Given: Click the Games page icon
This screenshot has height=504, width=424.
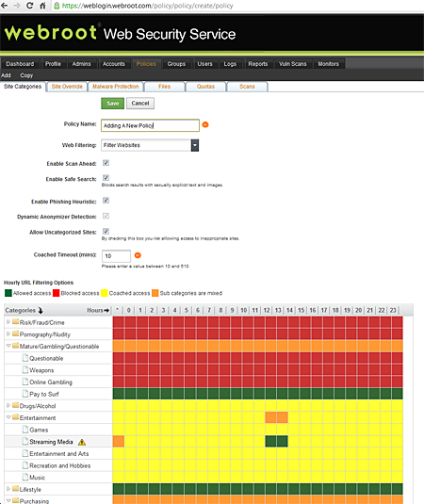Looking at the screenshot, I should coord(25,430).
